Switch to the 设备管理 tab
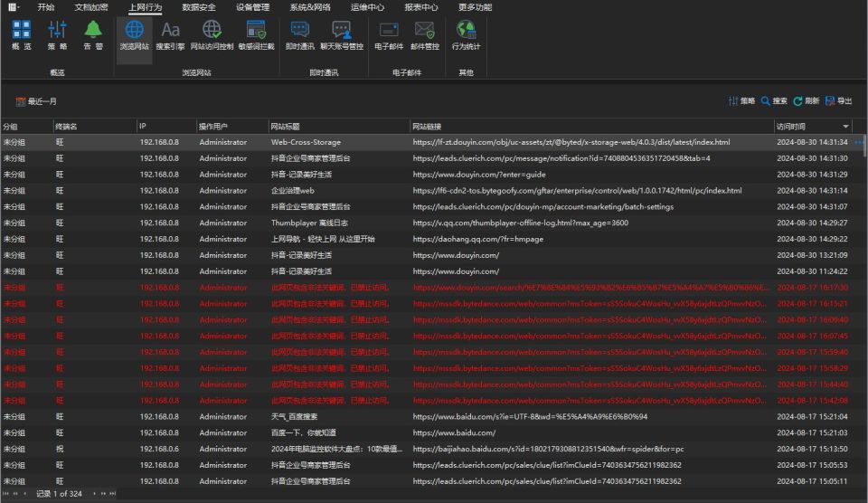Viewport: 868px width, 503px height. [x=252, y=7]
